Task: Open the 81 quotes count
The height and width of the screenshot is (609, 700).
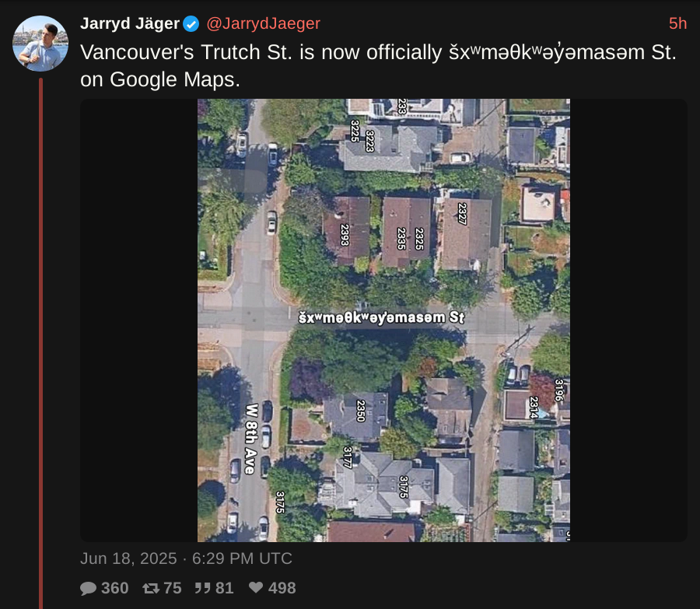Action: click(224, 588)
